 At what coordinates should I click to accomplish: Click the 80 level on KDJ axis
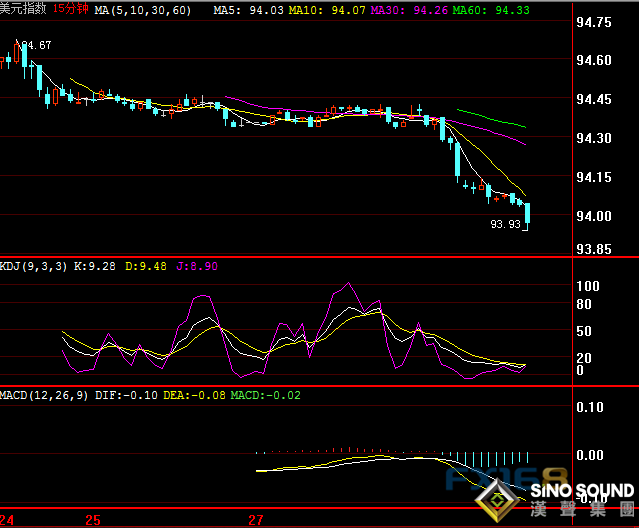tap(584, 304)
